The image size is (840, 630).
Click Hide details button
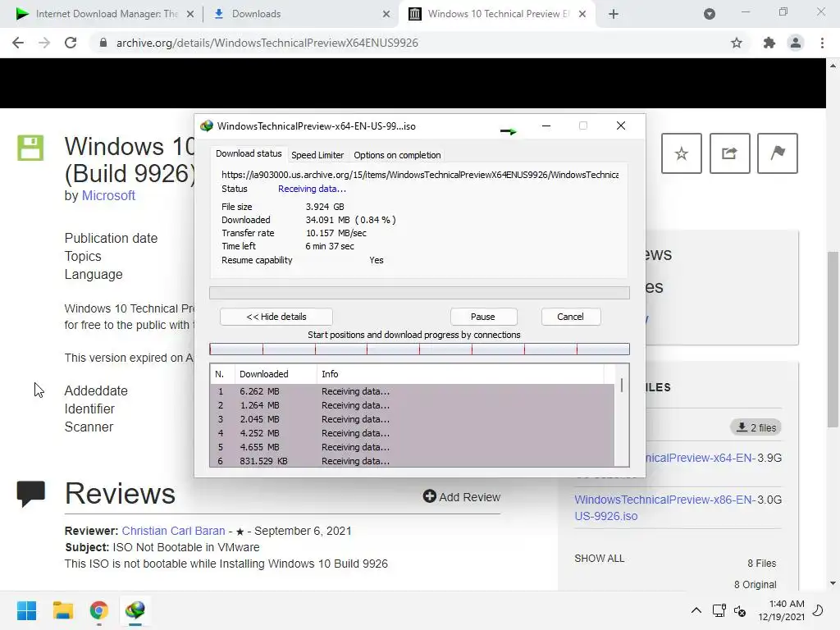pyautogui.click(x=276, y=317)
